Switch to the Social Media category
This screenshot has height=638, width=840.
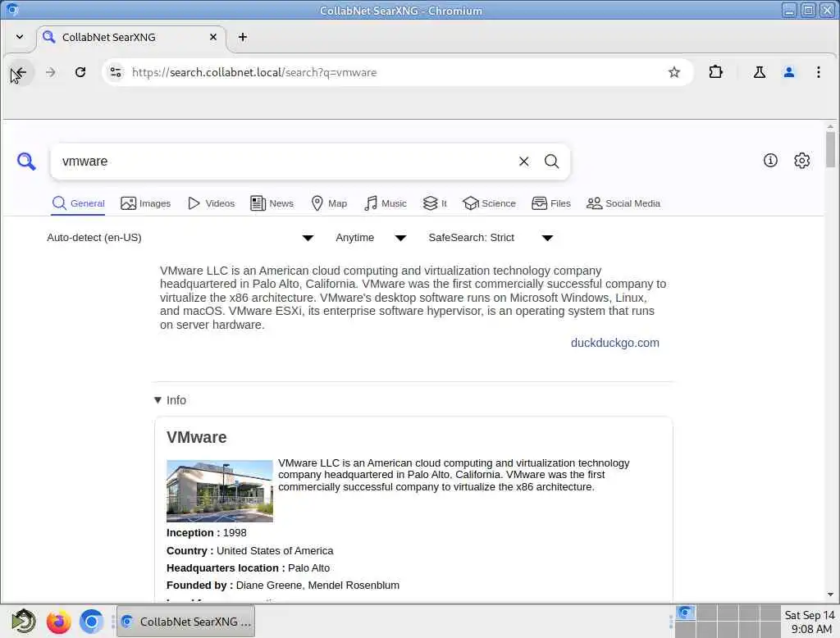tap(623, 203)
